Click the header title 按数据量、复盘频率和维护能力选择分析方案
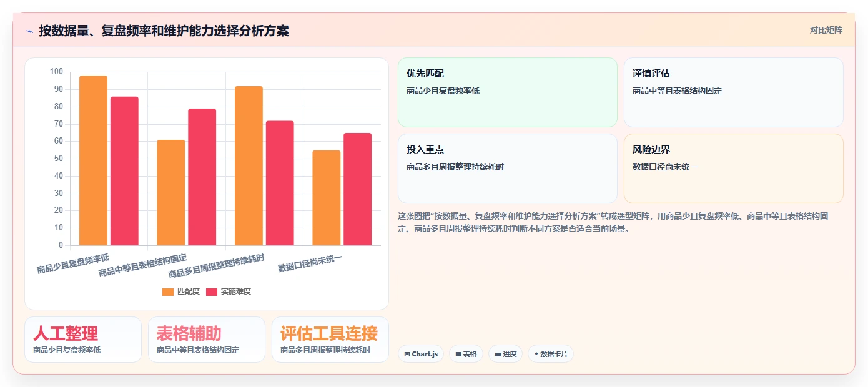This screenshot has width=868, height=387. [x=164, y=31]
